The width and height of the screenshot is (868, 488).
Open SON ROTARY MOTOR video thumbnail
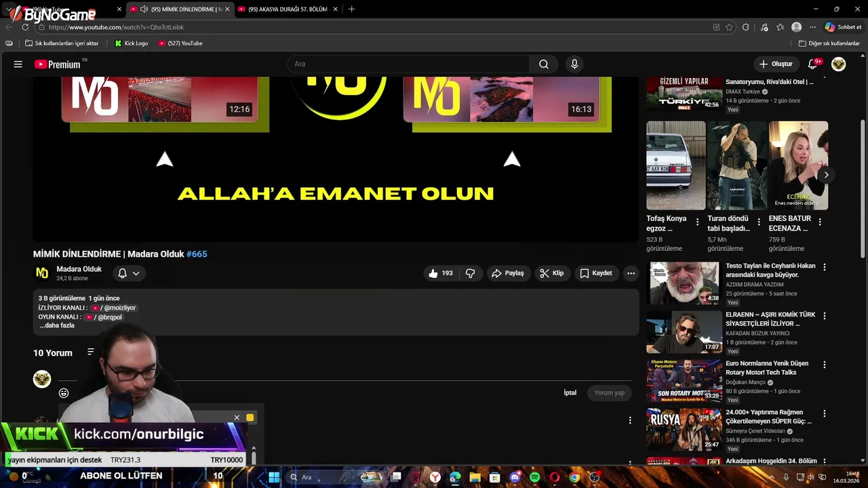684,381
